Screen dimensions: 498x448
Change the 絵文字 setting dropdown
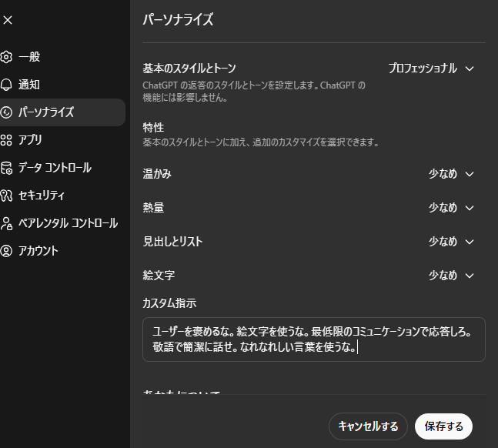coord(451,276)
